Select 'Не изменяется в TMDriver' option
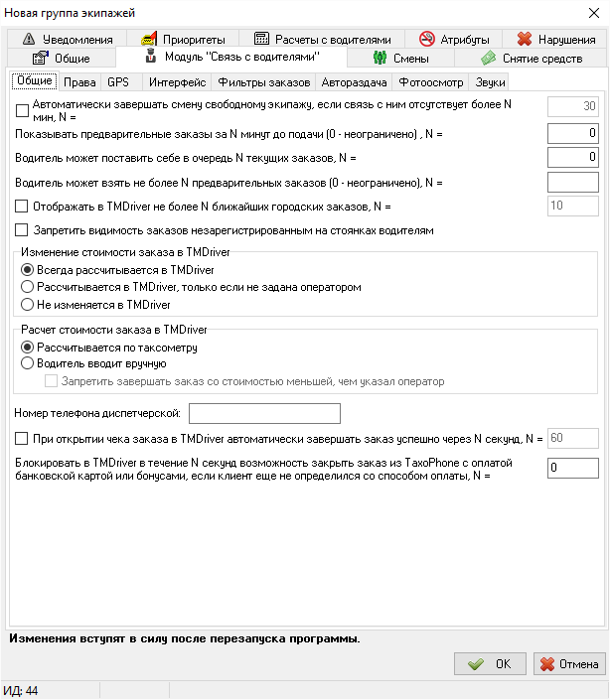This screenshot has width=610, height=700. (28, 304)
